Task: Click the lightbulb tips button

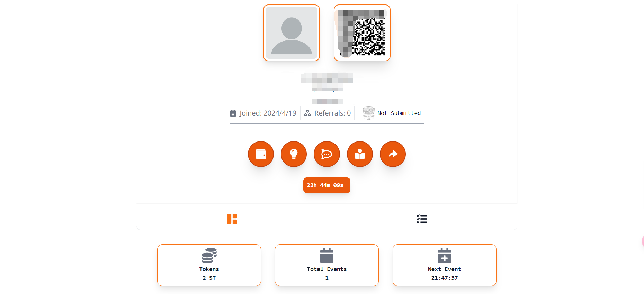Action: pyautogui.click(x=294, y=154)
